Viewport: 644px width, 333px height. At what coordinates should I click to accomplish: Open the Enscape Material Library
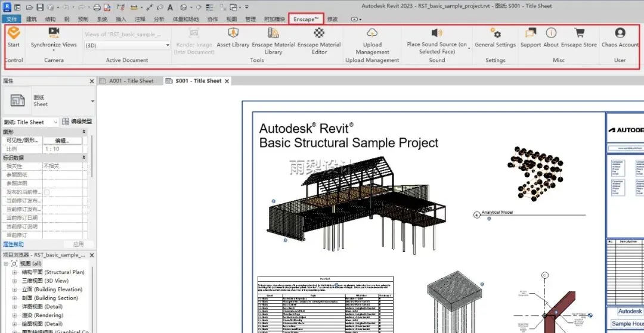point(273,32)
